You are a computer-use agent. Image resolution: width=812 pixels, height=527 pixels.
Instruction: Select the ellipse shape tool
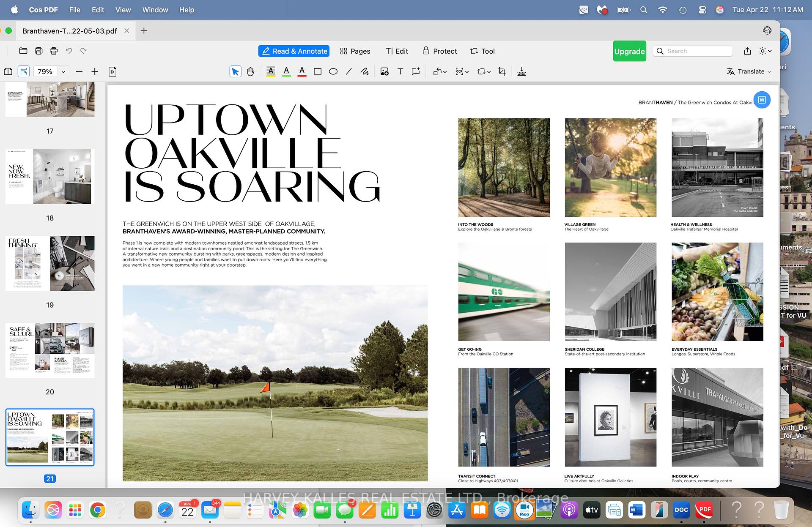[x=333, y=72]
